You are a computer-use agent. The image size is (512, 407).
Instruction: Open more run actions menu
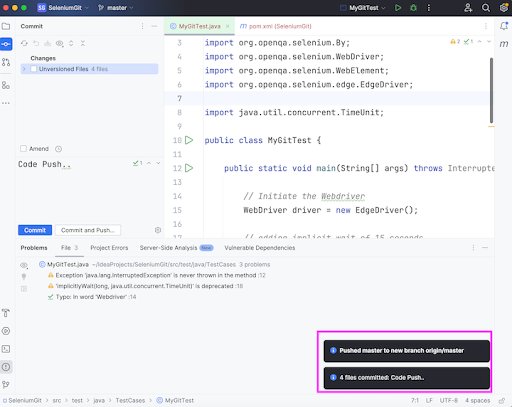click(429, 8)
